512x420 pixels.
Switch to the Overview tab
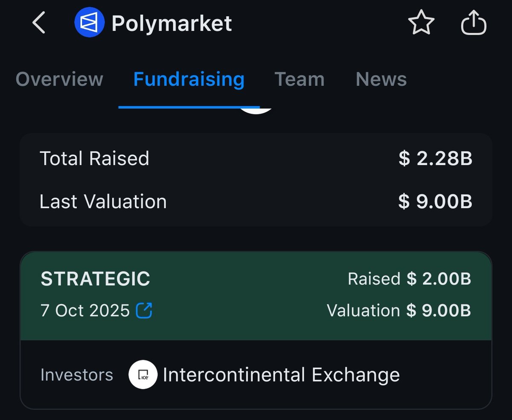(x=59, y=79)
